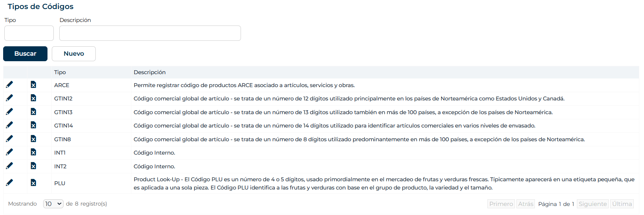Screen dimensions: 644x215
Task: Delete the INT2 row icon
Action: pyautogui.click(x=33, y=166)
